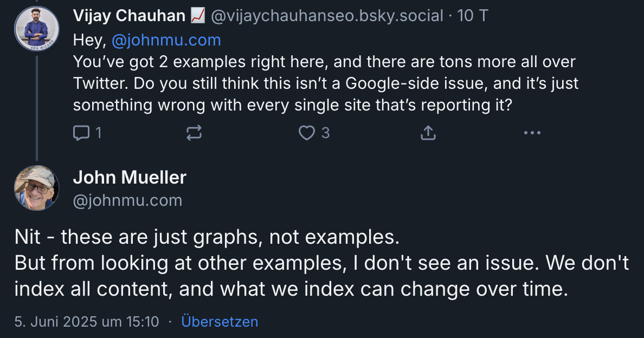Open the @vijaychauhanseo.bsky.social handle
Viewport: 644px width, 338px height.
coord(326,16)
